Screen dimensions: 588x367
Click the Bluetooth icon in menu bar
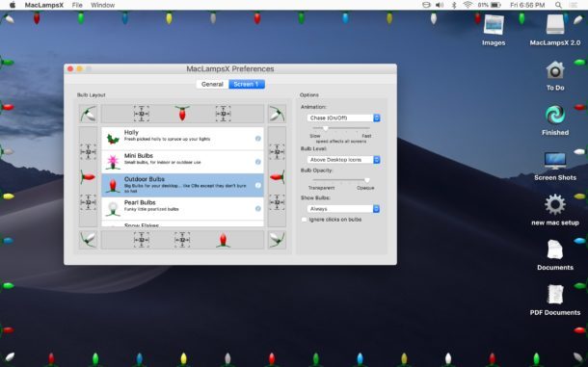point(454,5)
